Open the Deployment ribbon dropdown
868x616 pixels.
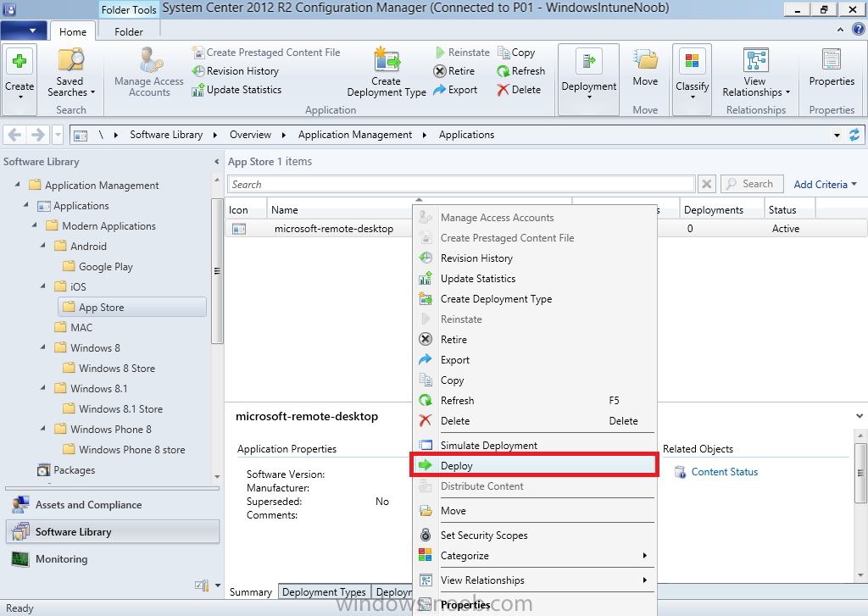pyautogui.click(x=588, y=79)
